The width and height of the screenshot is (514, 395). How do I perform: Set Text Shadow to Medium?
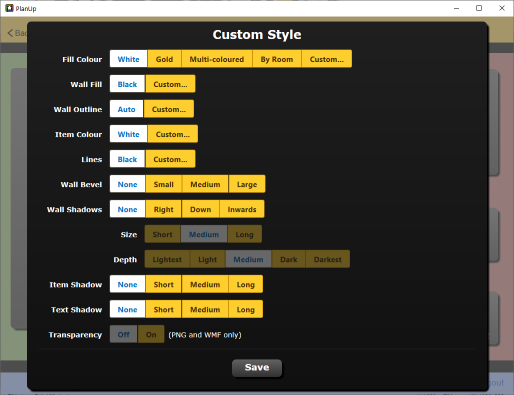pos(205,309)
